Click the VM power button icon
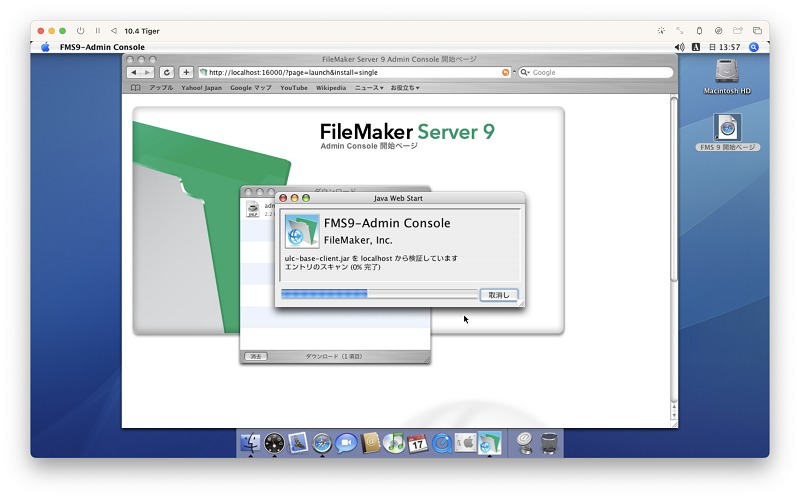The width and height of the screenshot is (800, 498). (x=80, y=31)
